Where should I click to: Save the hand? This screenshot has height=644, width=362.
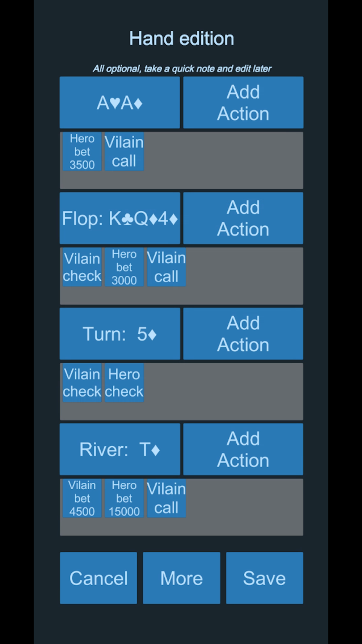pyautogui.click(x=264, y=578)
